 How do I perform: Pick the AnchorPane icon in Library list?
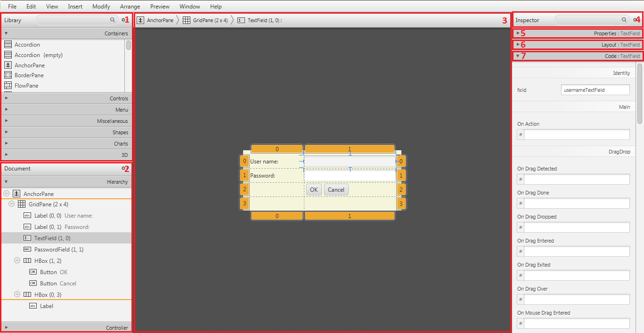pyautogui.click(x=8, y=65)
